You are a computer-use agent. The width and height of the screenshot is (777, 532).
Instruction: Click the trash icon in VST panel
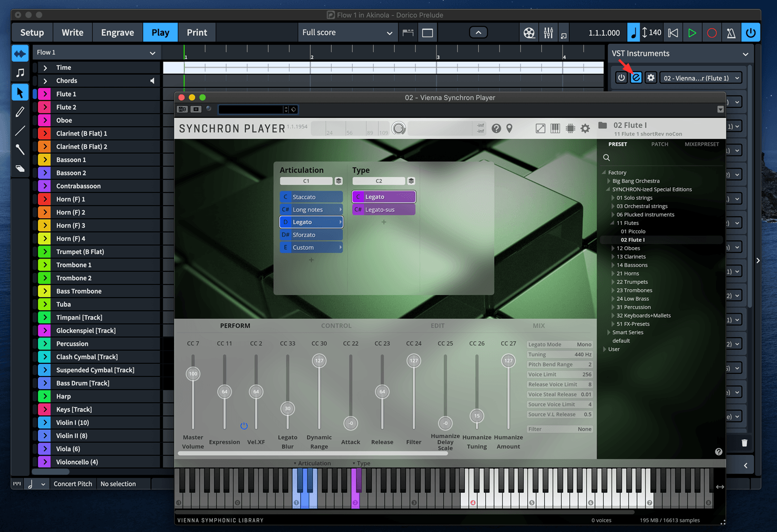[x=744, y=443]
